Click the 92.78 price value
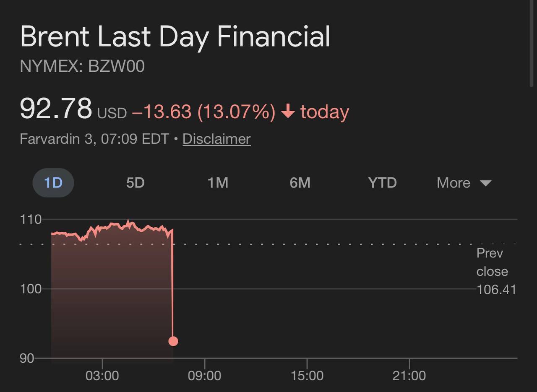The height and width of the screenshot is (392, 537). point(56,109)
